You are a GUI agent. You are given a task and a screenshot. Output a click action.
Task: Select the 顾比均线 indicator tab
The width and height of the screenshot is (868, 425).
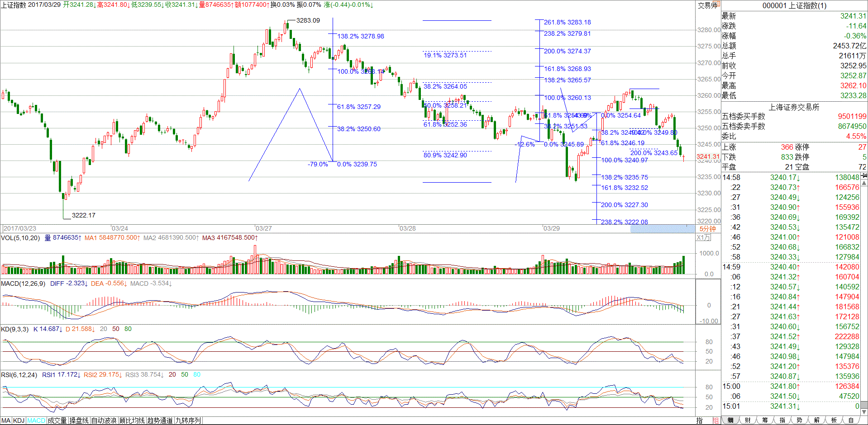pyautogui.click(x=132, y=420)
